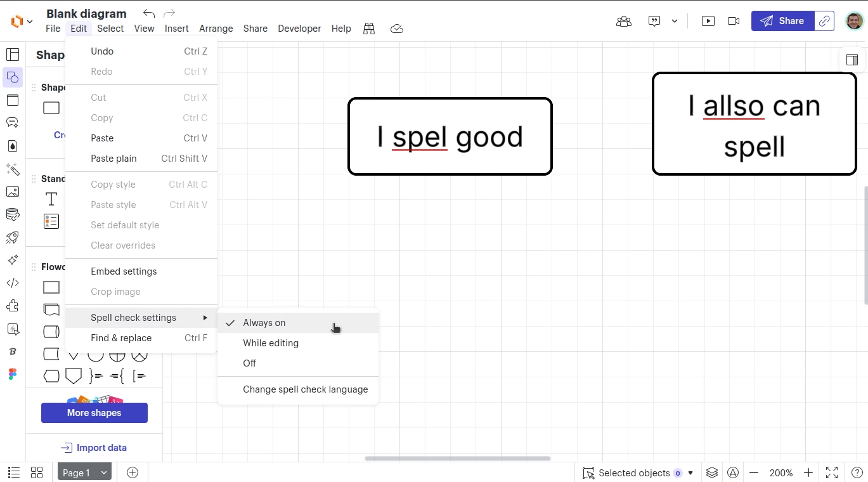Open the Layers icon in bottom bar
Viewport: 868px width, 482px height.
[712, 472]
